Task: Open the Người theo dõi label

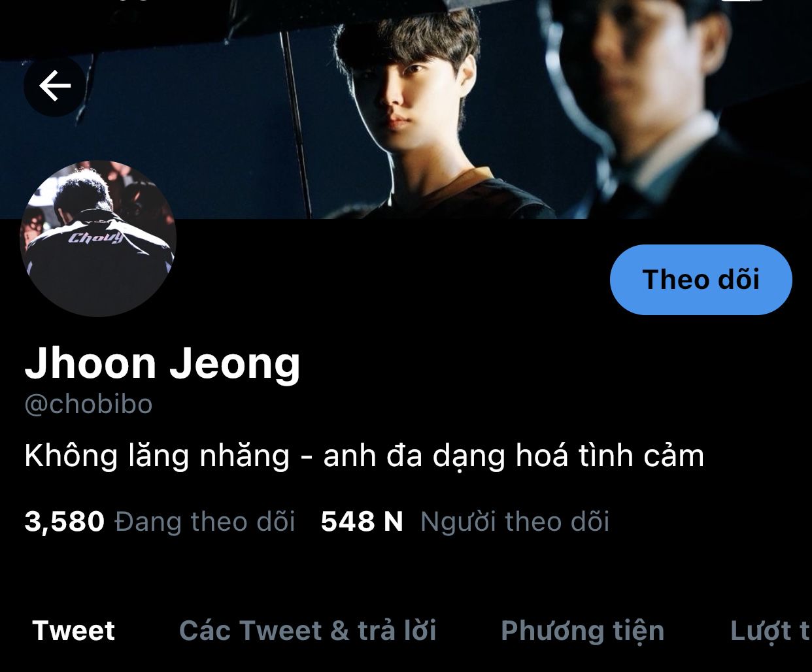Action: click(515, 522)
